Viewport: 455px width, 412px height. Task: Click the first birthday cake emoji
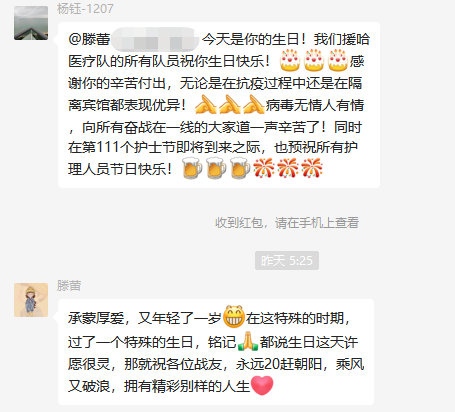[290, 60]
